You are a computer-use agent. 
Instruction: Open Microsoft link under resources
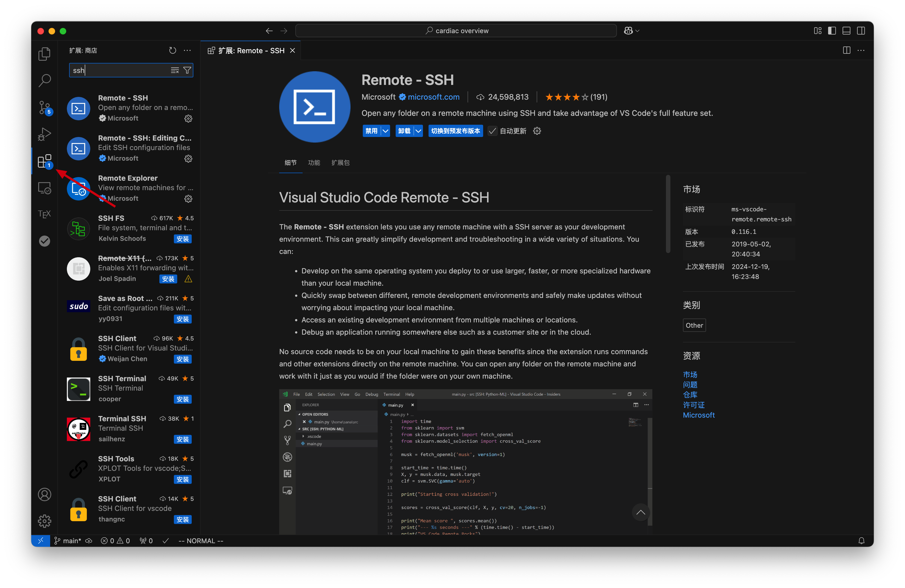pyautogui.click(x=699, y=415)
